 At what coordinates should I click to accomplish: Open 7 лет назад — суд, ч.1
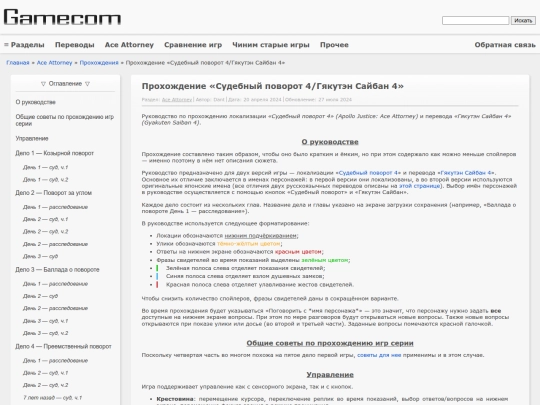coord(52,398)
